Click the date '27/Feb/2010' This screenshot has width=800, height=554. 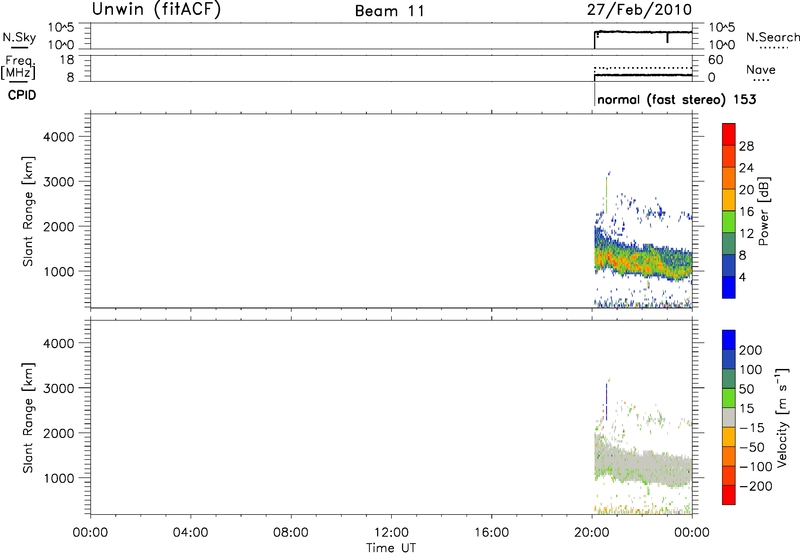639,10
